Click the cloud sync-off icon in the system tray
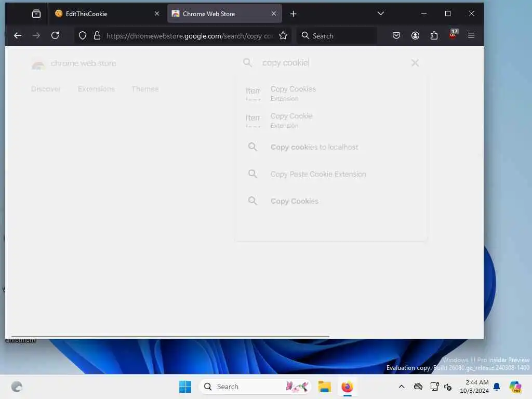532x399 pixels. pyautogui.click(x=418, y=387)
